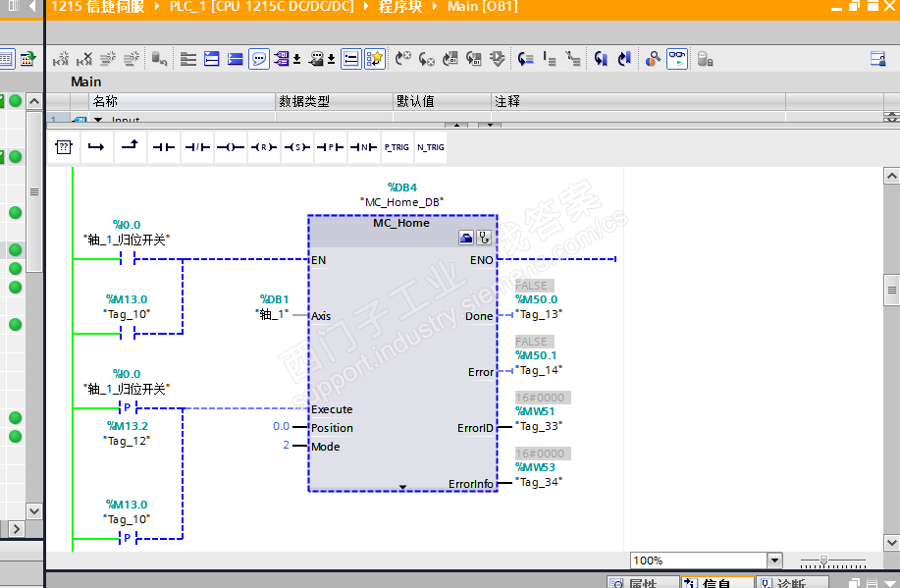
Task: Click the Mode value 2
Action: point(286,445)
